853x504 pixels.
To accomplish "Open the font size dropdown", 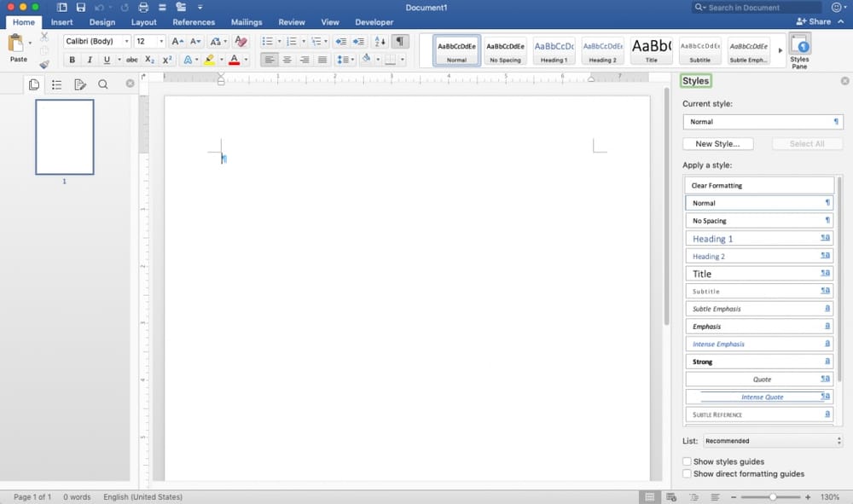I will [160, 41].
